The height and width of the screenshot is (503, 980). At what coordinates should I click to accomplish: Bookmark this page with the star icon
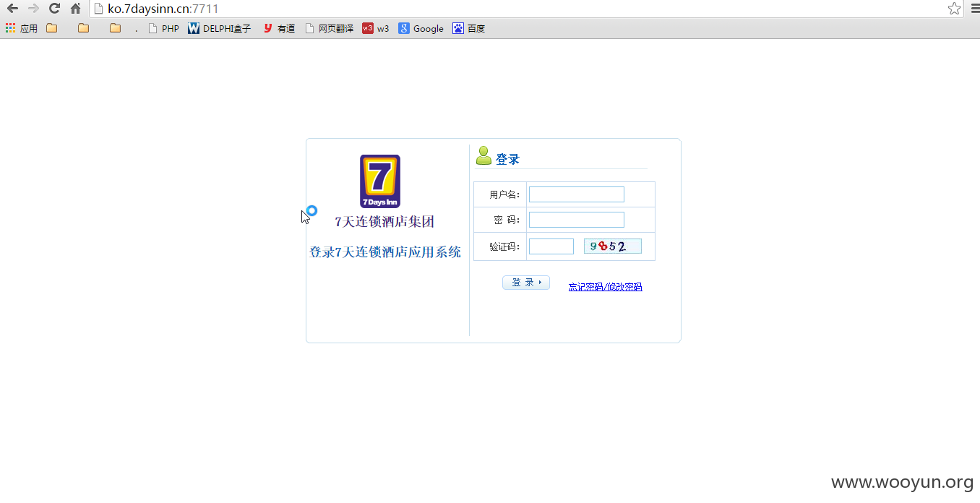954,9
